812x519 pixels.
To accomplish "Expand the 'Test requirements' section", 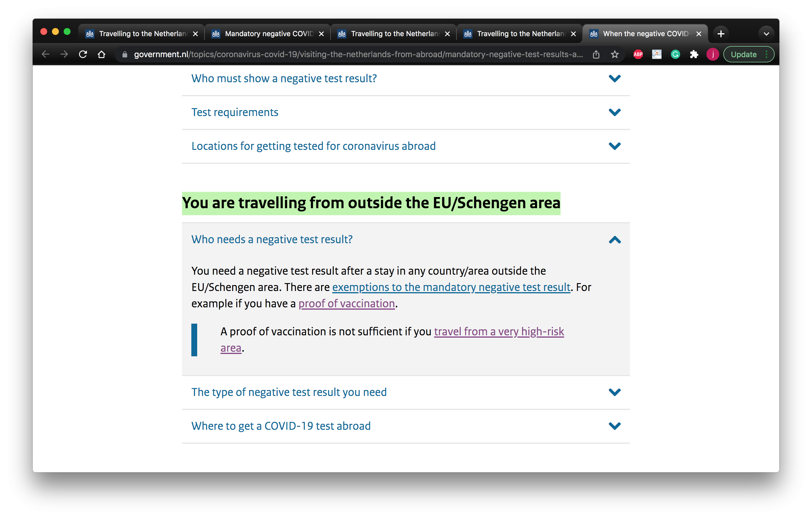I will 406,112.
